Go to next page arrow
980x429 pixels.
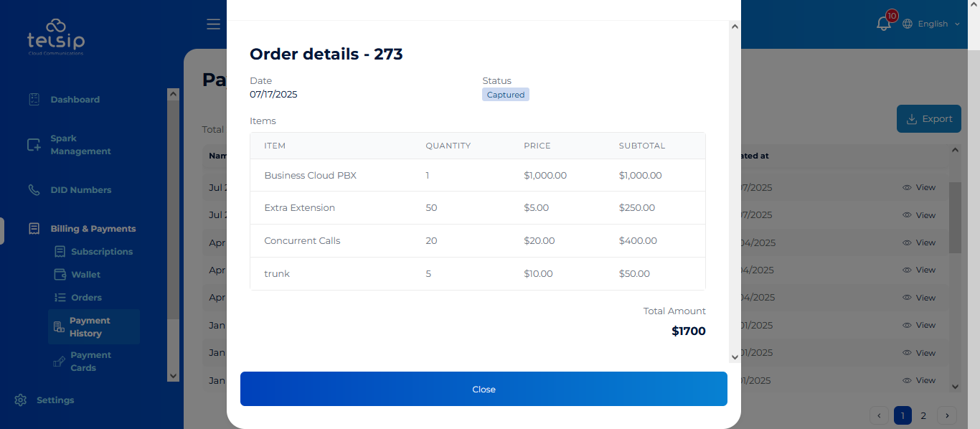click(x=947, y=415)
